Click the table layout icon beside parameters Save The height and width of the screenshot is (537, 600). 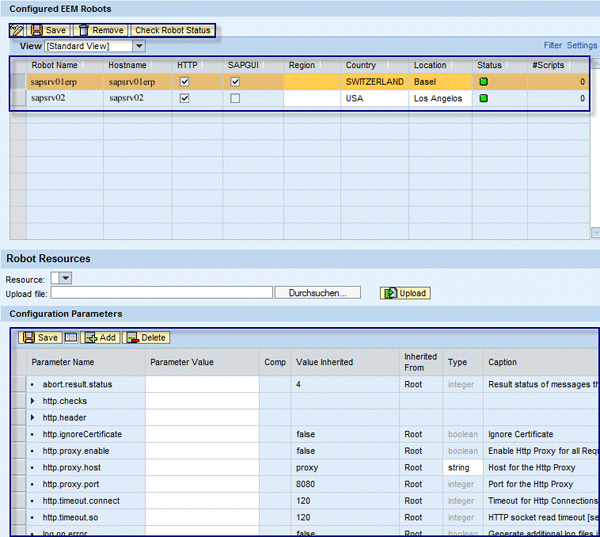[71, 338]
